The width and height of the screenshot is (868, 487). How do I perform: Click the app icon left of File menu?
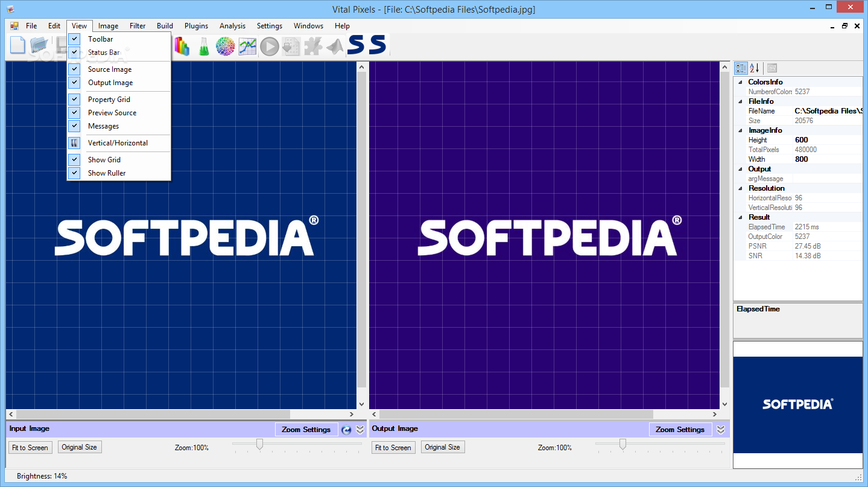pyautogui.click(x=14, y=26)
